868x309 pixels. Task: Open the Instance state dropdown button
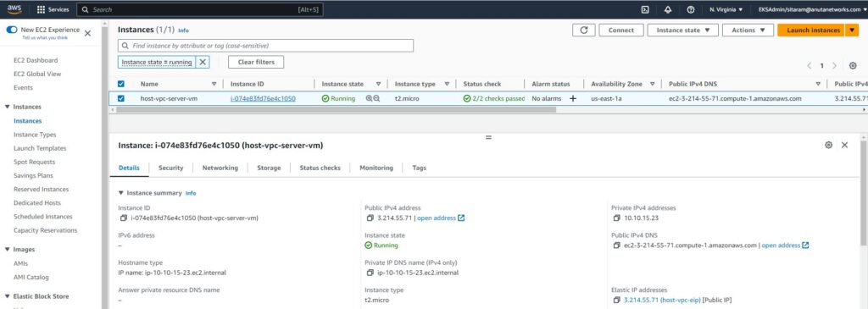click(x=682, y=30)
